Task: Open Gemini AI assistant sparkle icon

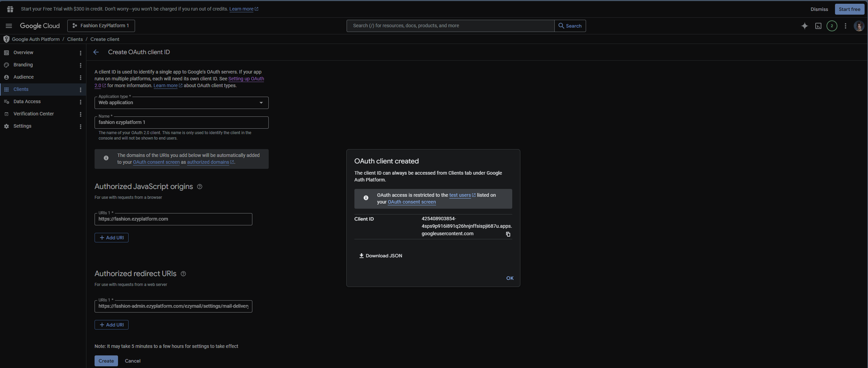Action: [804, 26]
